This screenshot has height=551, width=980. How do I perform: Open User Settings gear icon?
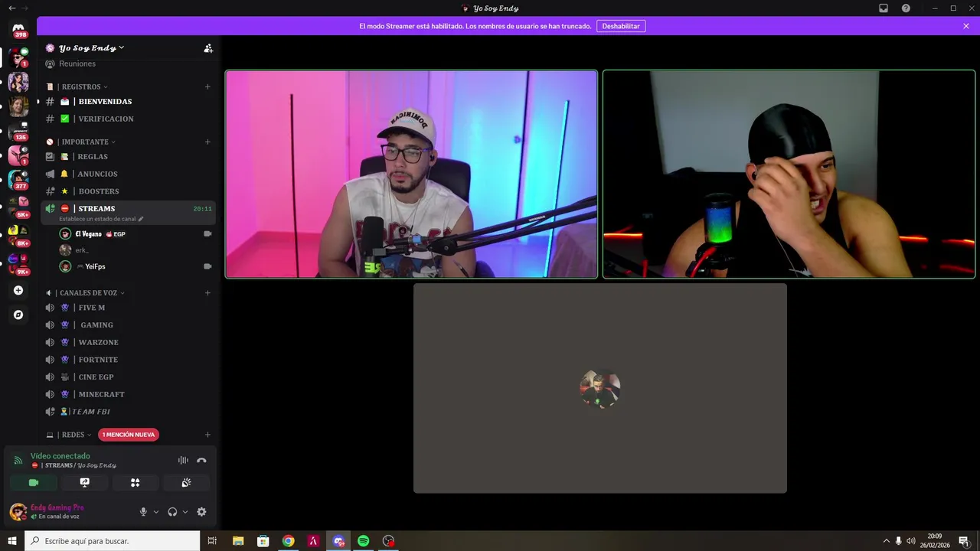click(201, 512)
